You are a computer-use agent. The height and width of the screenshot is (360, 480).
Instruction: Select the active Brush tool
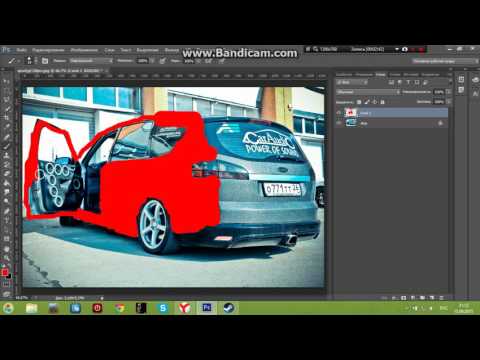[x=6, y=146]
